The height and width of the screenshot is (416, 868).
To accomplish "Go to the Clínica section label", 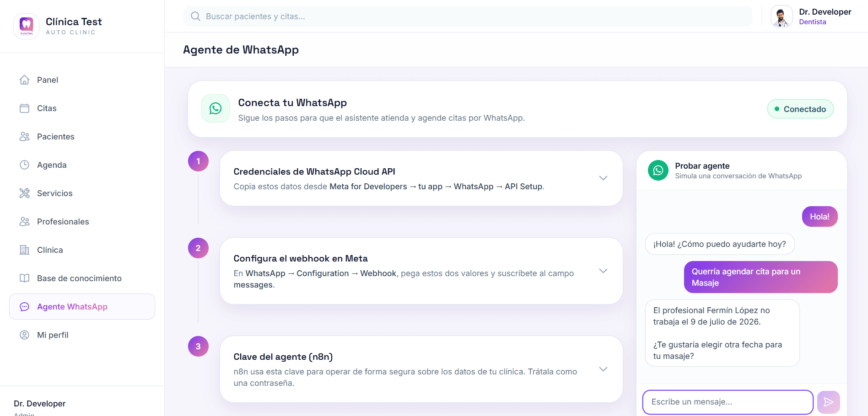I will pyautogui.click(x=50, y=250).
